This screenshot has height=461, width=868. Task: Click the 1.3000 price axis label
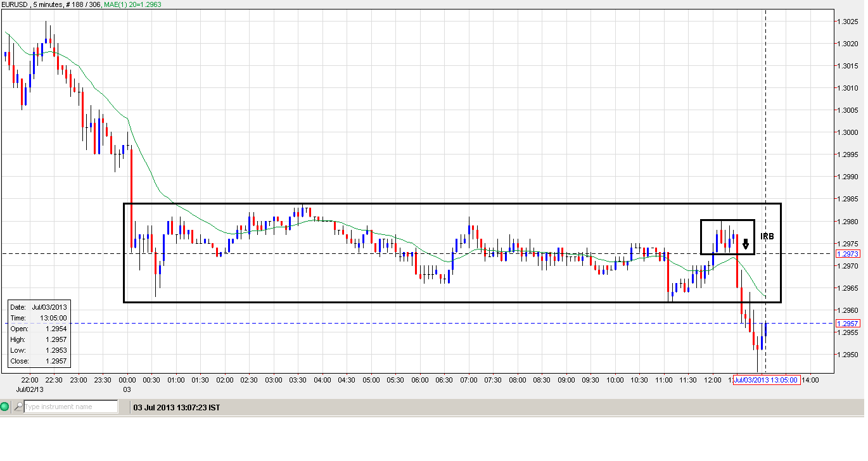click(x=848, y=132)
